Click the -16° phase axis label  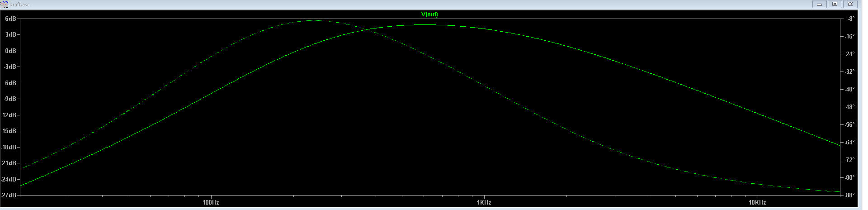850,36
